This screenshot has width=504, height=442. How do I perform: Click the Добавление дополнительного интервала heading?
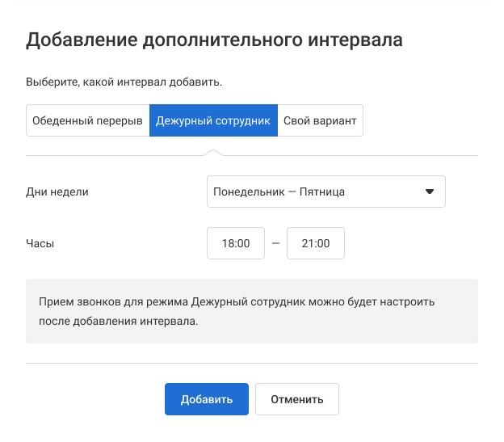(214, 40)
